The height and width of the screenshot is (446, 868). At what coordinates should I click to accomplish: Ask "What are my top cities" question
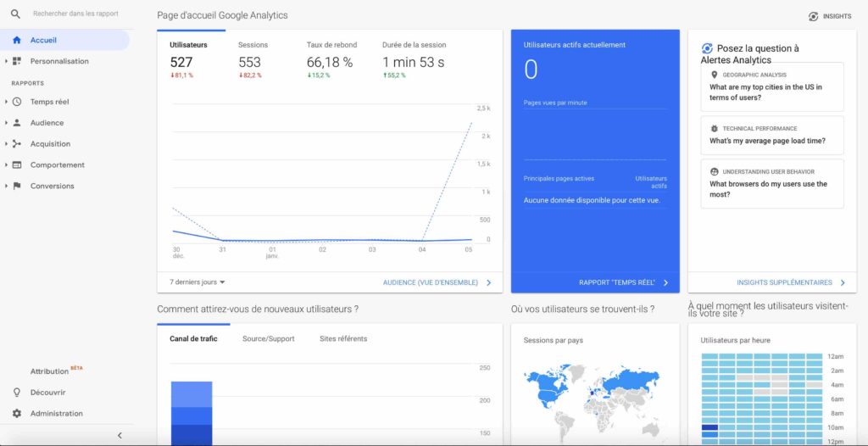772,87
